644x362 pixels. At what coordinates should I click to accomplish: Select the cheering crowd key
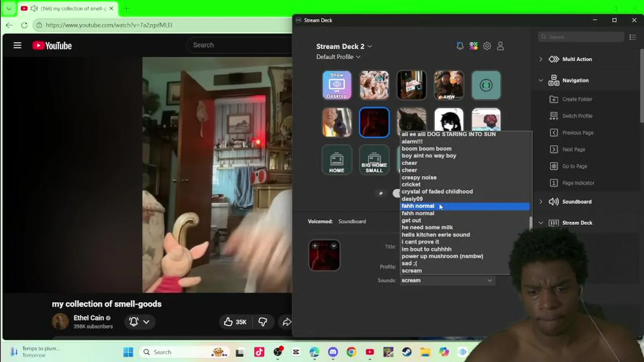tap(374, 85)
